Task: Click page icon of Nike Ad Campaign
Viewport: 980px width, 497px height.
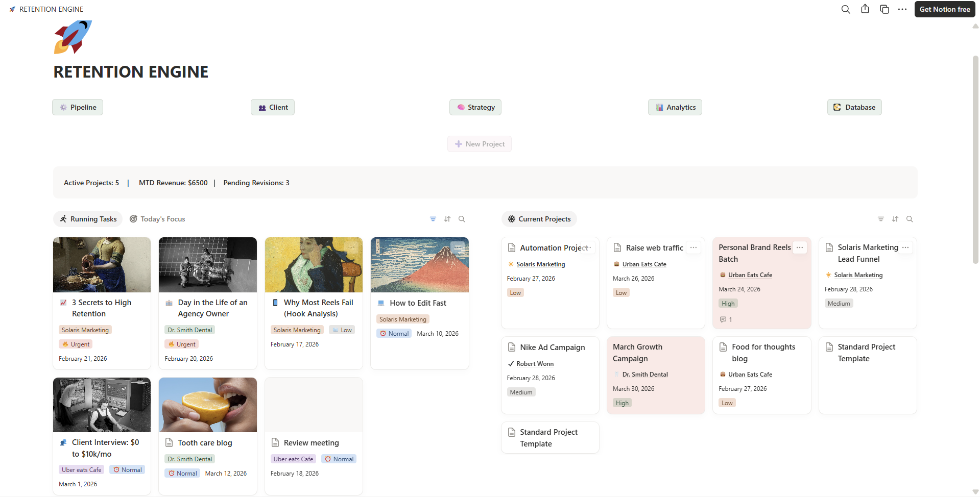Action: [512, 347]
